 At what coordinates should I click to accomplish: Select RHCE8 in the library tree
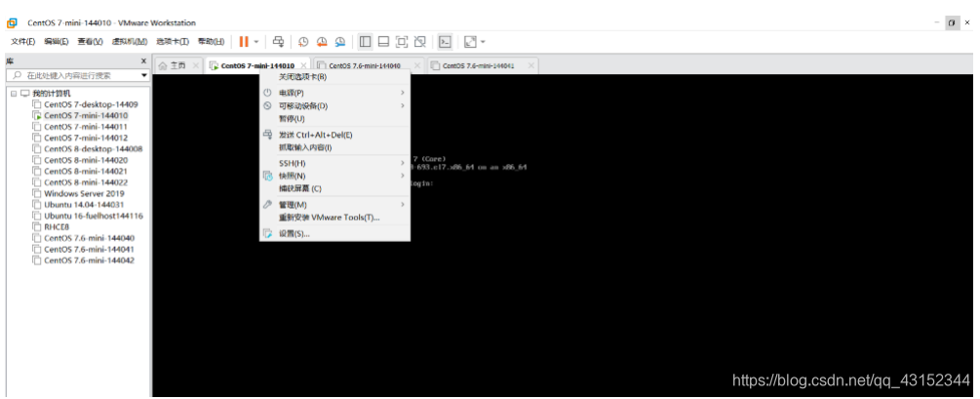coord(57,227)
